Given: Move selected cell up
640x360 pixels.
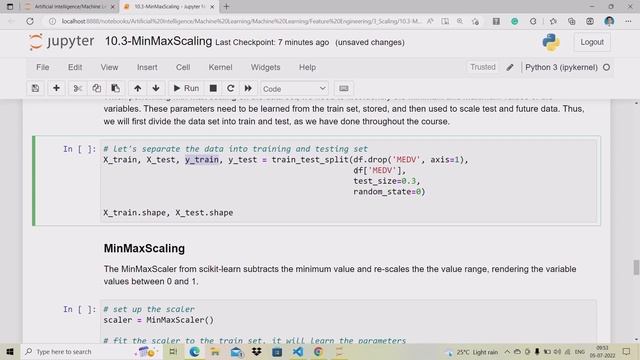Looking at the screenshot, I should click(x=138, y=89).
